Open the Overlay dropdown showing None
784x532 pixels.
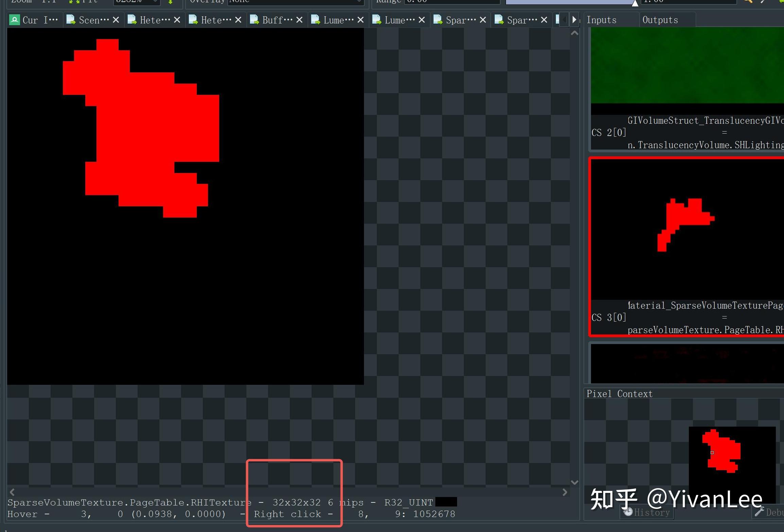295,2
